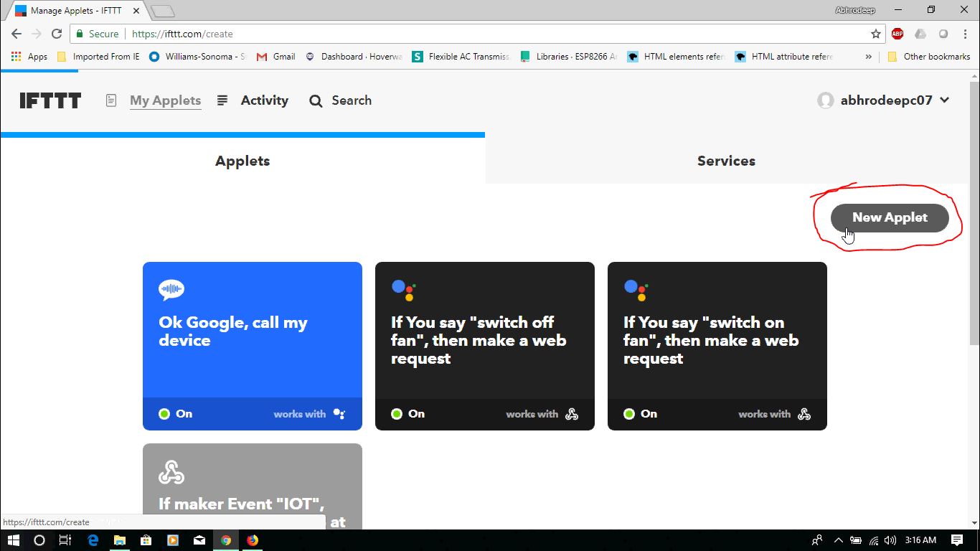Click the New Applet button

[x=890, y=217]
